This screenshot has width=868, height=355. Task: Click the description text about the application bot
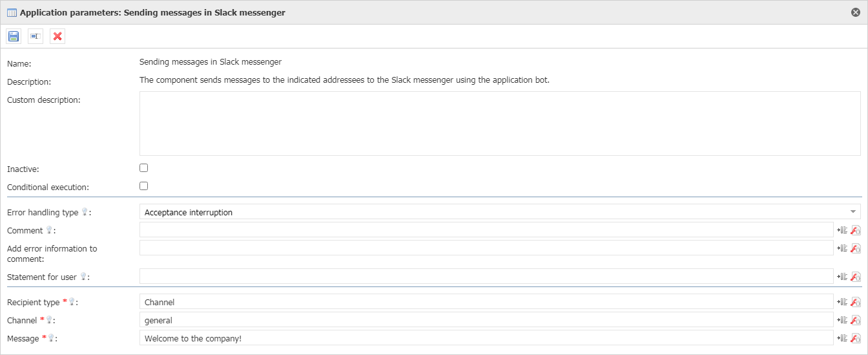(x=344, y=81)
